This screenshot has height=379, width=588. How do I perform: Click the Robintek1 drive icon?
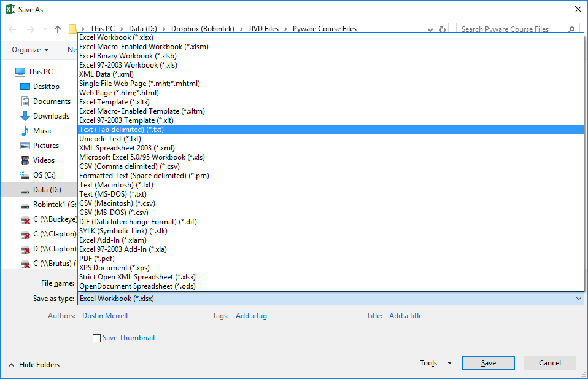tap(25, 206)
